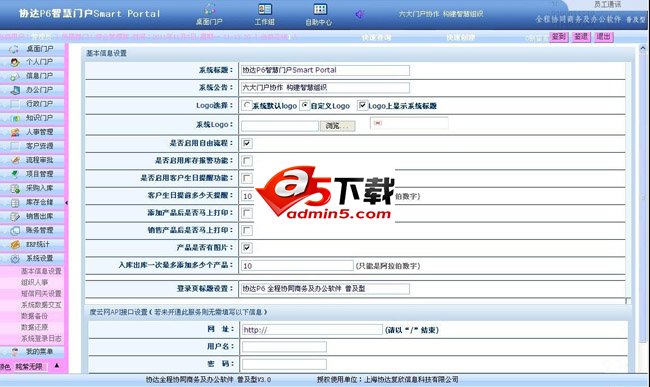Click 入库出库一次最多添加多少个产品 field
Screen dimensions: 650x387
[x=297, y=266]
